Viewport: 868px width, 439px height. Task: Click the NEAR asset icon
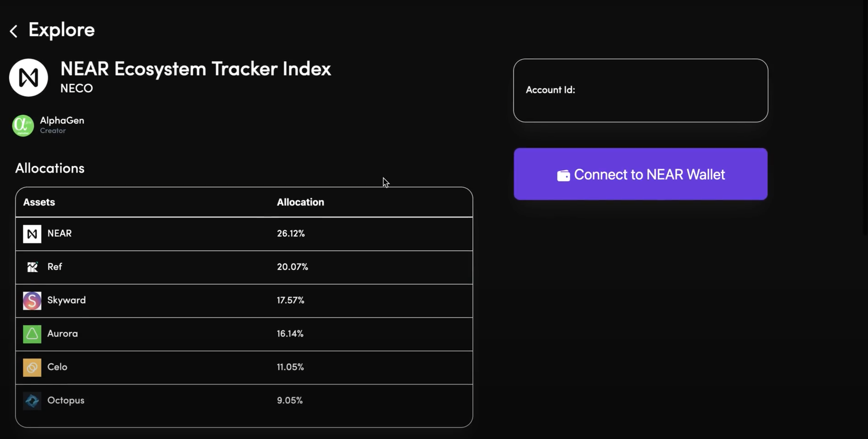point(32,234)
